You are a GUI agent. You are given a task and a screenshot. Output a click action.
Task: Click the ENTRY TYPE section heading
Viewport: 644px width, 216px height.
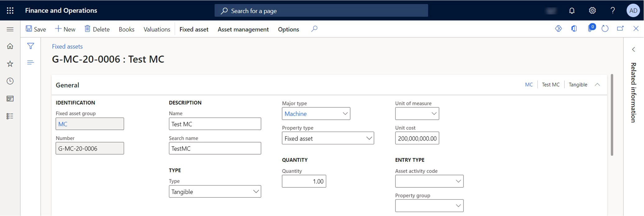pyautogui.click(x=410, y=160)
